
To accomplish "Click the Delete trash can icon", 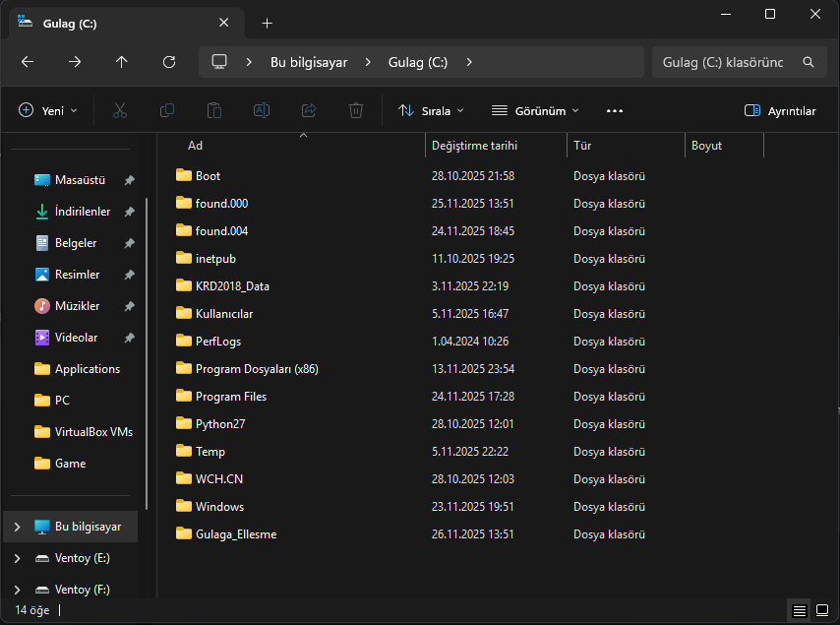I will [356, 111].
